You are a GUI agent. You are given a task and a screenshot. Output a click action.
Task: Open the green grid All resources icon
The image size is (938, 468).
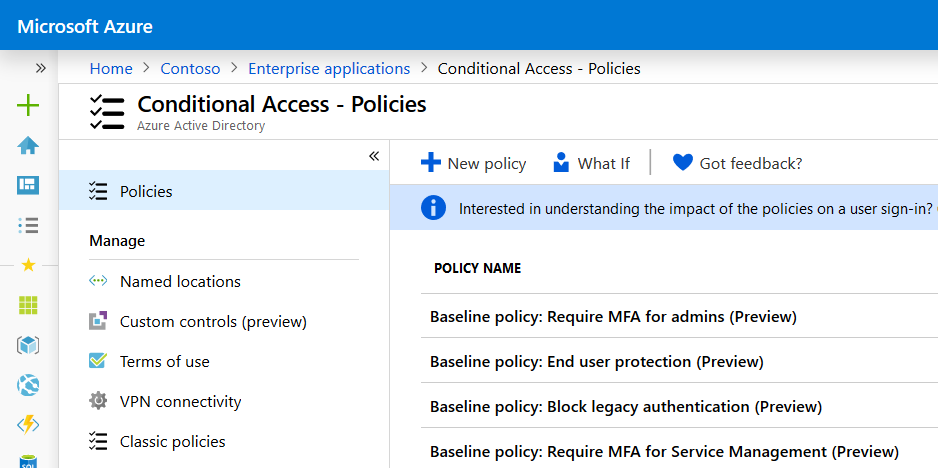click(x=28, y=305)
